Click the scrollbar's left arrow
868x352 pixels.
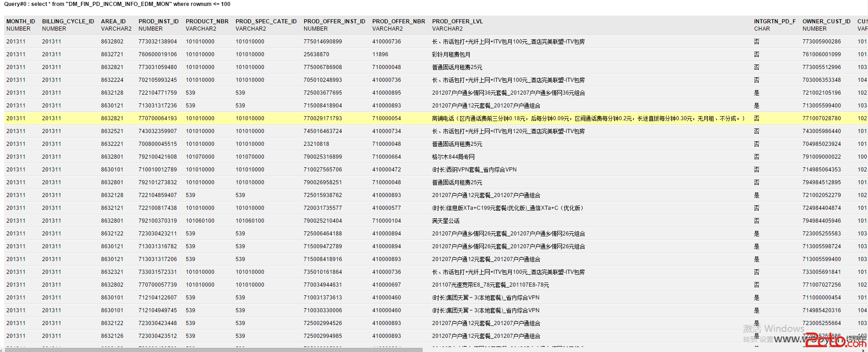(x=2, y=350)
